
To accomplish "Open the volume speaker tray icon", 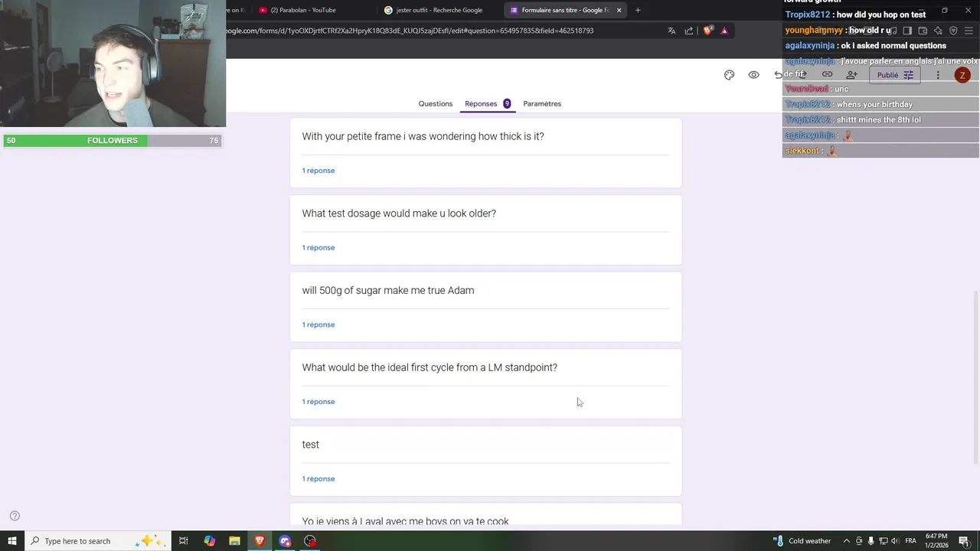I will [x=895, y=541].
